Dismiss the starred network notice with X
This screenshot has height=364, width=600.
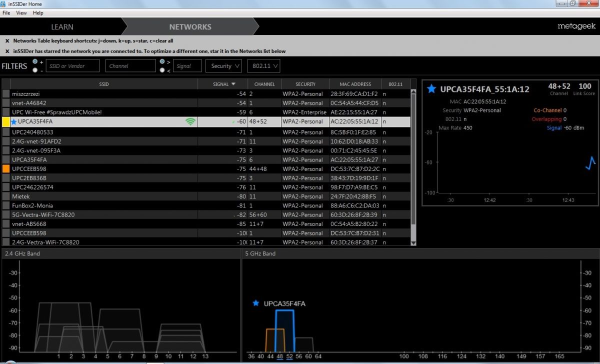[x=7, y=51]
